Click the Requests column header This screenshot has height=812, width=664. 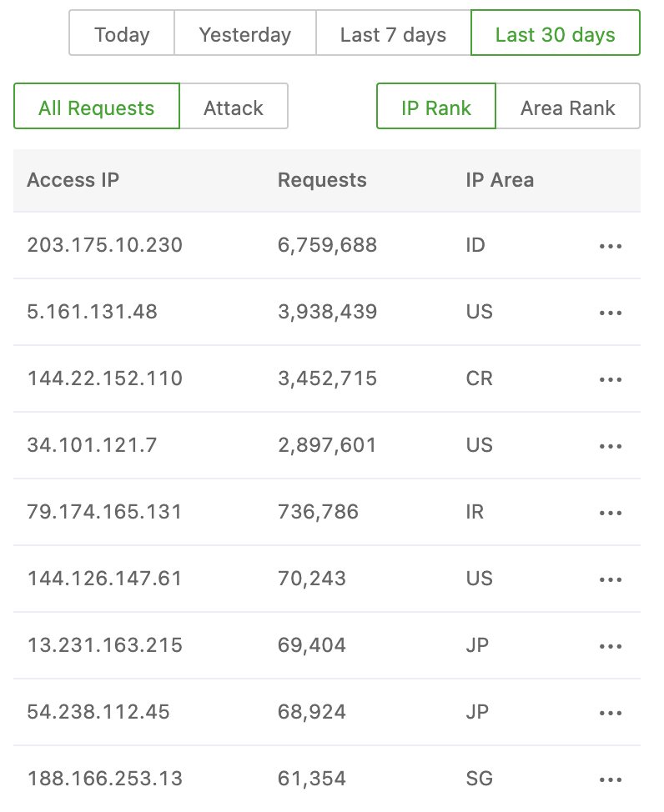coord(322,180)
